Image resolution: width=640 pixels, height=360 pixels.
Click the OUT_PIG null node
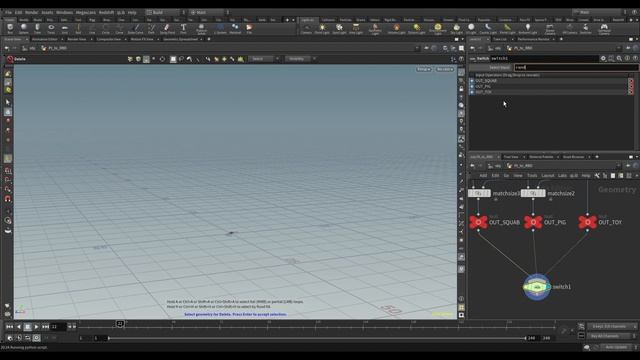click(x=533, y=222)
